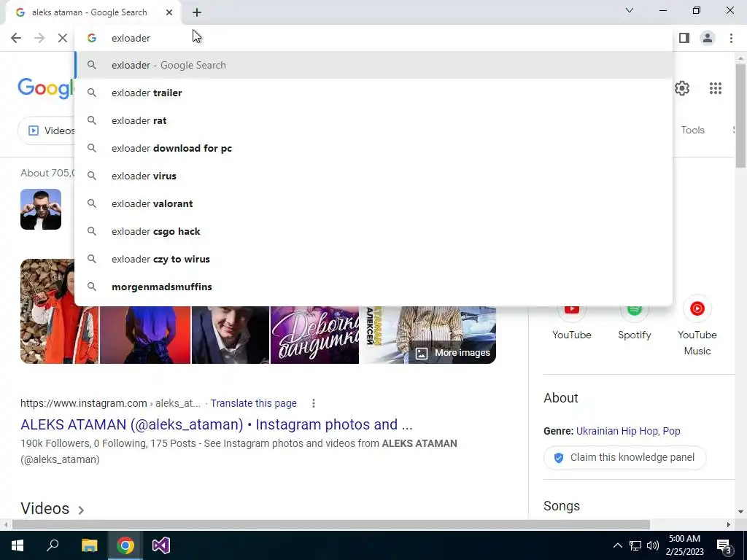Go back using the browser back arrow
The image size is (747, 560).
pos(16,38)
